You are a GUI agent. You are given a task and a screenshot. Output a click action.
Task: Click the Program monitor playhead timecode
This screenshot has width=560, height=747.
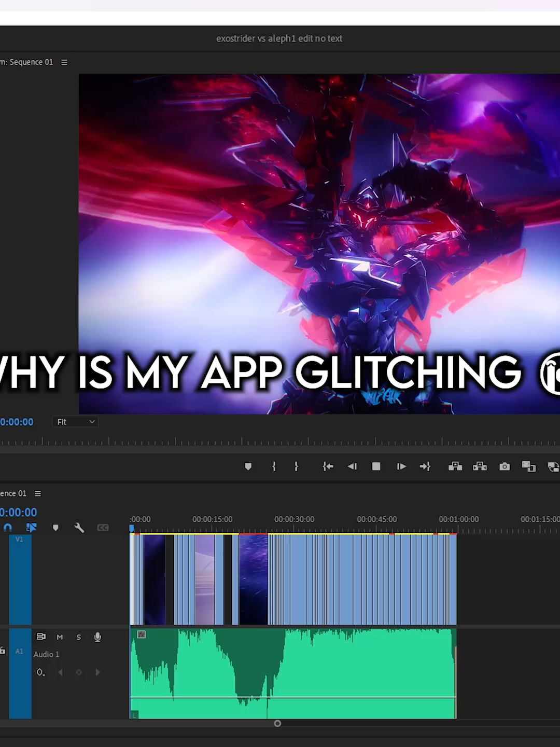(x=17, y=422)
